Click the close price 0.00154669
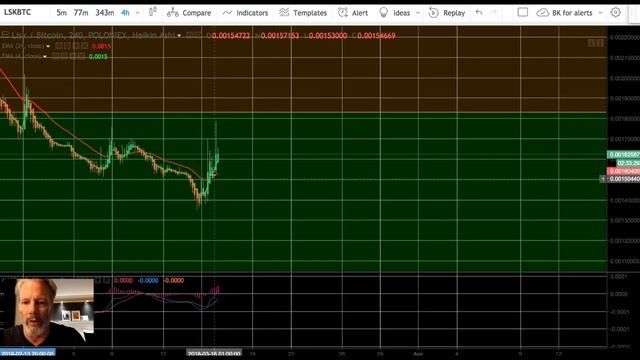The width and height of the screenshot is (640, 360). (376, 36)
